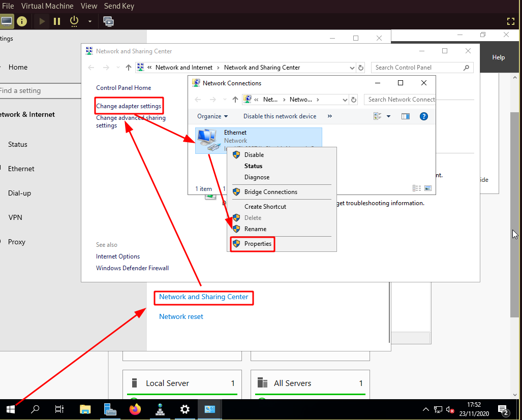The width and height of the screenshot is (522, 420).
Task: Open the File menu
Action: point(8,6)
